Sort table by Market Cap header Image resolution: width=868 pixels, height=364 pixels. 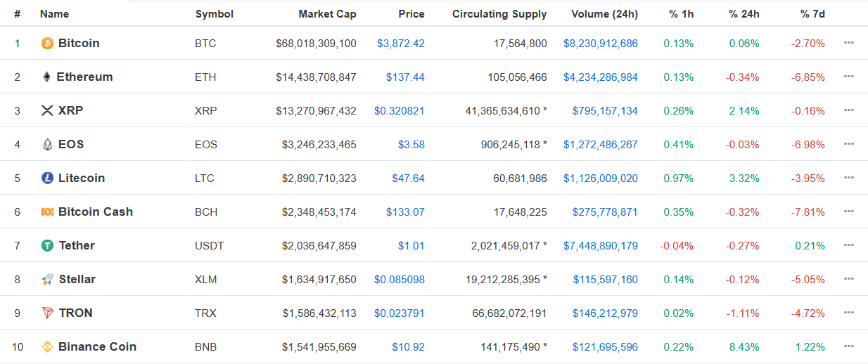point(327,14)
